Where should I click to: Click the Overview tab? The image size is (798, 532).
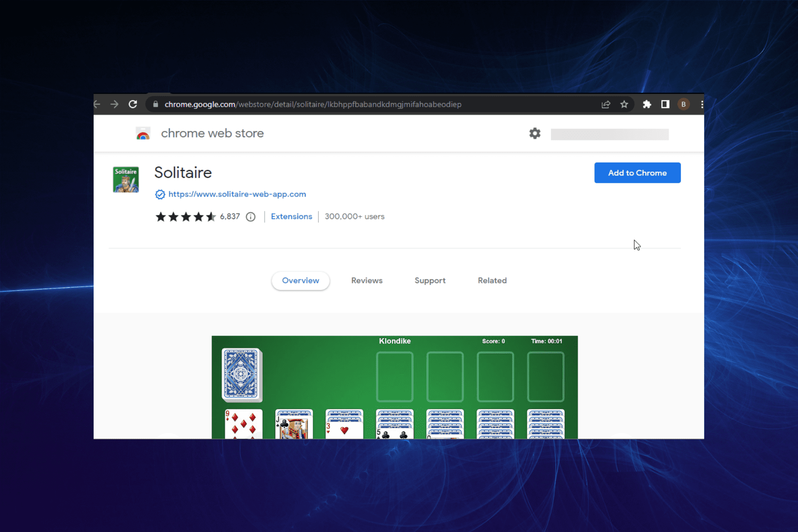tap(300, 280)
